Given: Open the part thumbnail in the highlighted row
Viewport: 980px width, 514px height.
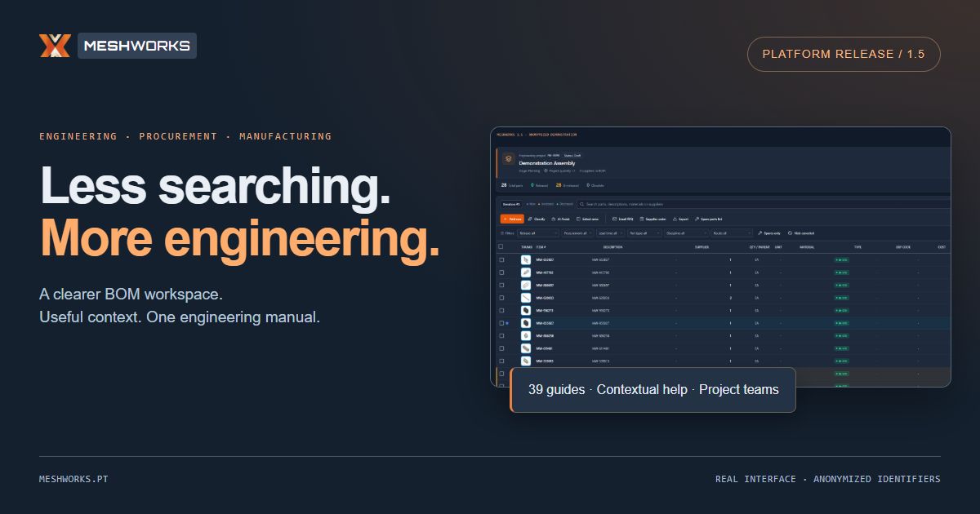Looking at the screenshot, I should pyautogui.click(x=526, y=323).
